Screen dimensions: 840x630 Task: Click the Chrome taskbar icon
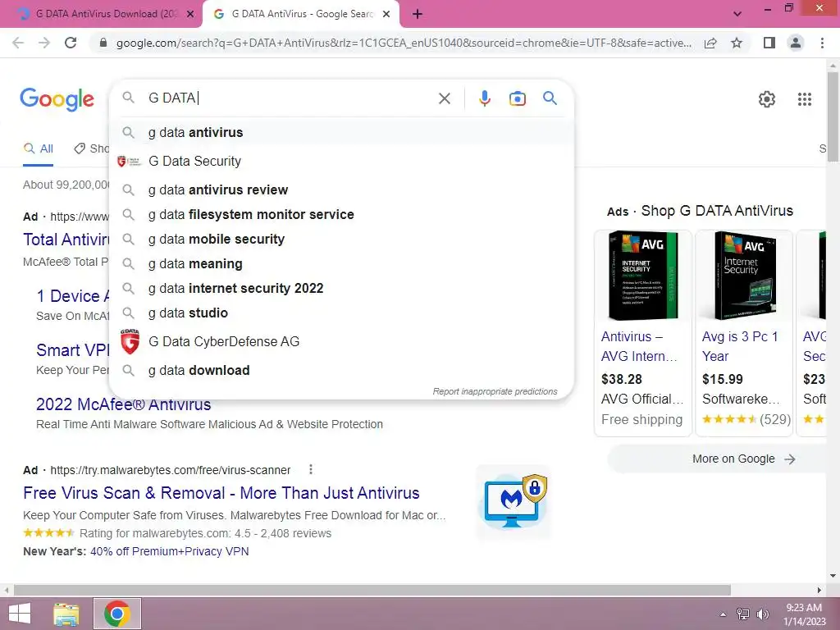[117, 614]
